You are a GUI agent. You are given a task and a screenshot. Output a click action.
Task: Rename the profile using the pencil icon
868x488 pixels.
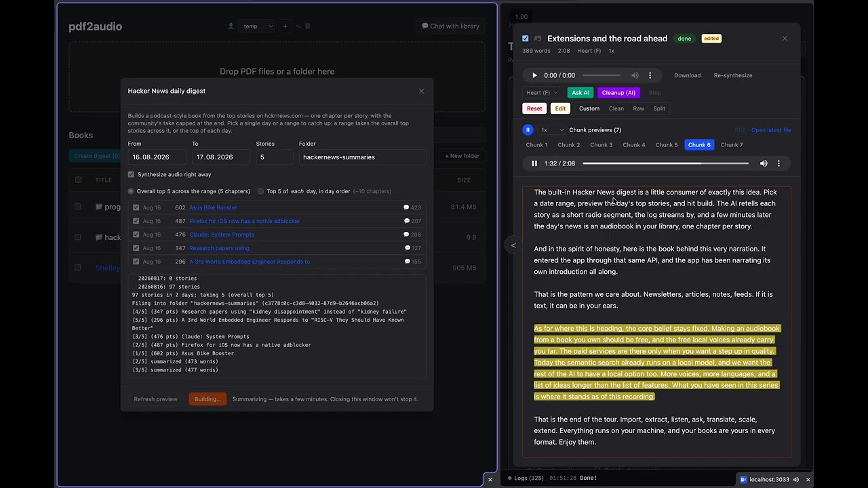click(x=298, y=26)
